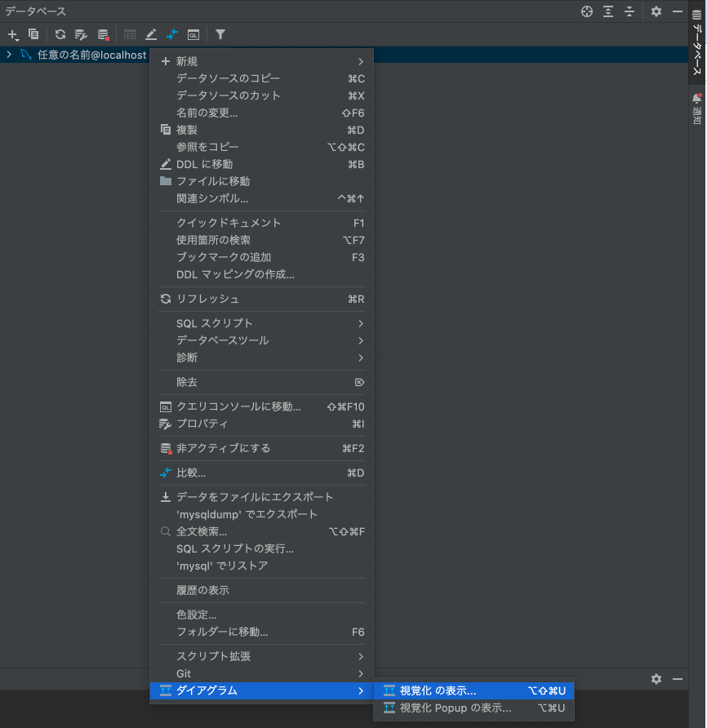Viewport: 707px width, 728px height.
Task: Collapse all tree nodes via the toolbar icon
Action: [x=629, y=11]
